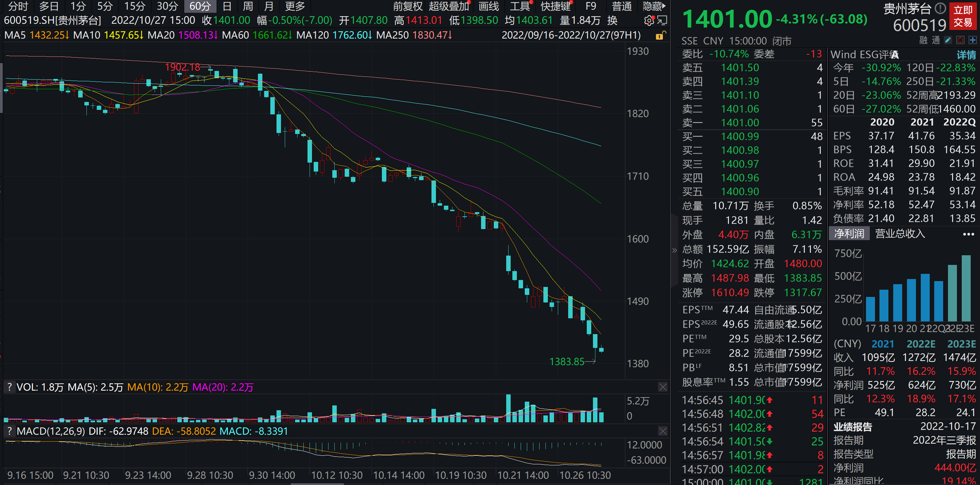
Task: Toggle the chart lock icon
Action: 660,35
